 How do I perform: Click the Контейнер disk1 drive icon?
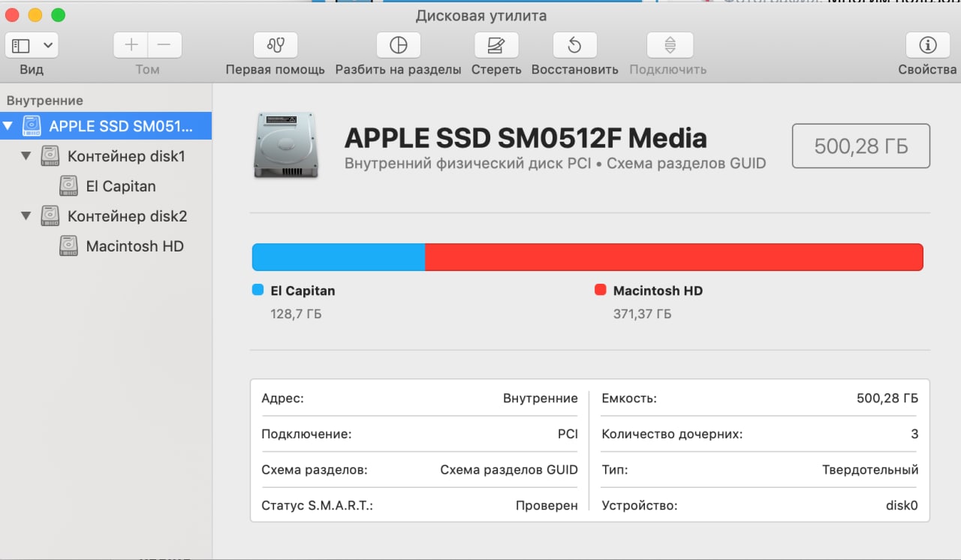[x=50, y=156]
